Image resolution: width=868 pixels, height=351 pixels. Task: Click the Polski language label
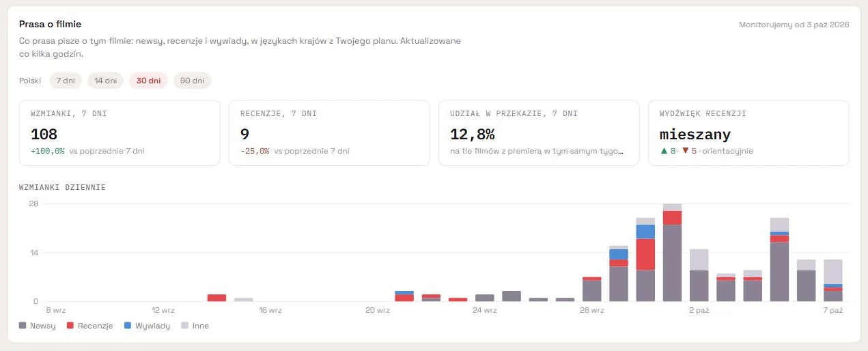pyautogui.click(x=30, y=81)
